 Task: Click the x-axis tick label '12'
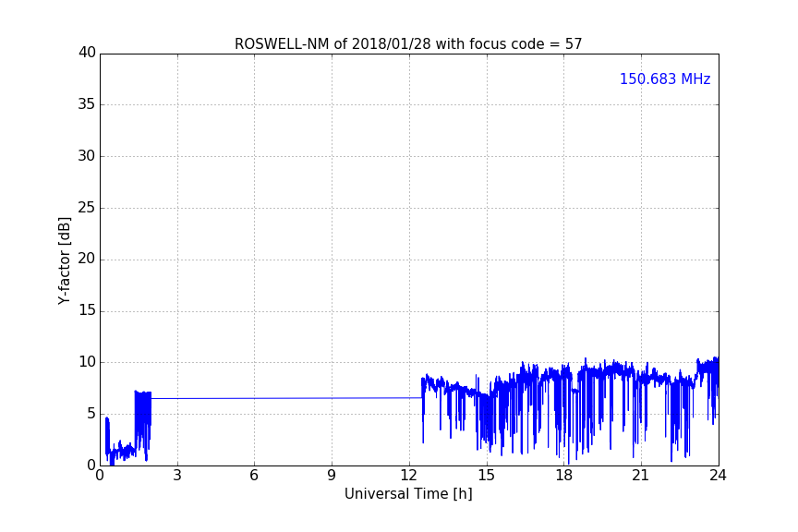coord(408,476)
